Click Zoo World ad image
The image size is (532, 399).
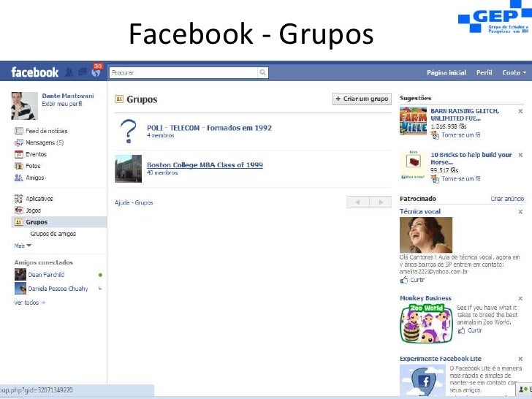coord(427,324)
